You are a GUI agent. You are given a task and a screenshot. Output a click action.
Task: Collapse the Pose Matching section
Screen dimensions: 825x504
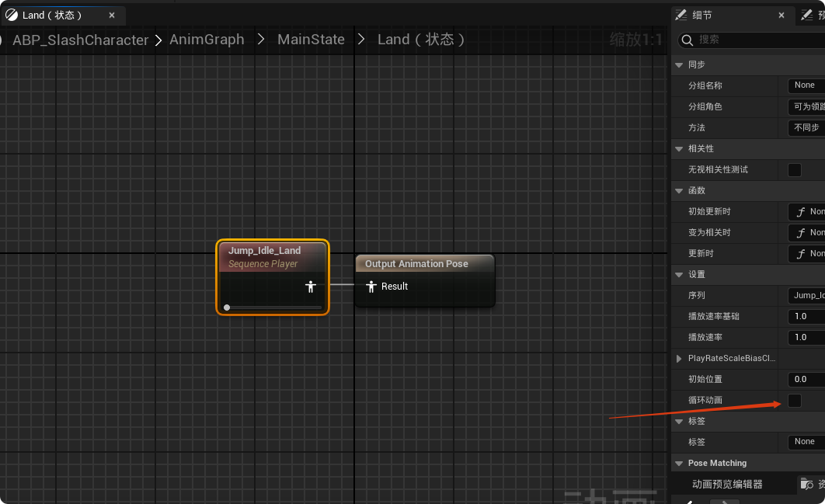pos(679,464)
